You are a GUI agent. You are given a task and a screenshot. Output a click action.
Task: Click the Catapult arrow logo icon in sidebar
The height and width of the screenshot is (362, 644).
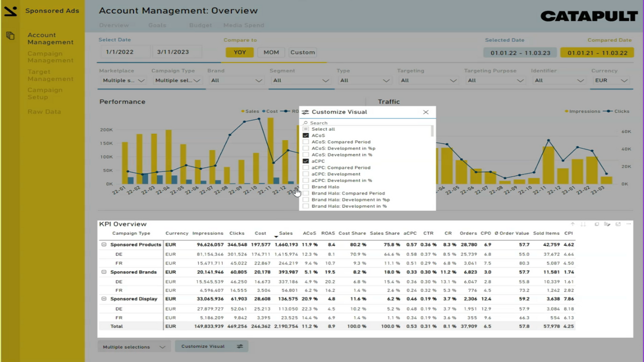pos(10,11)
